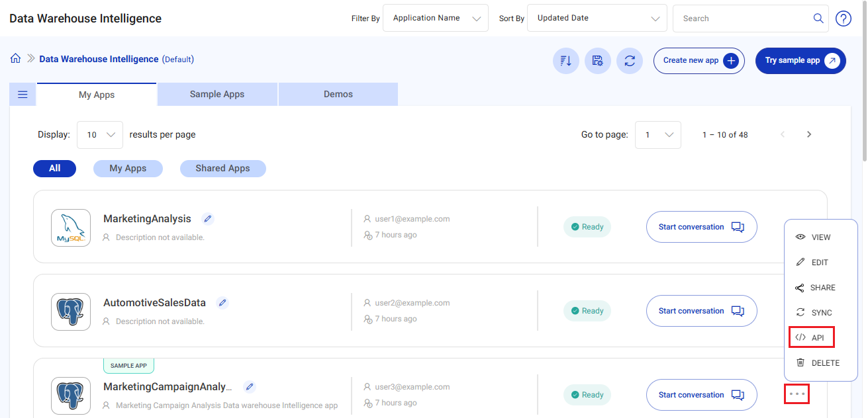This screenshot has height=418, width=868.
Task: Filter by My Apps pill
Action: (128, 169)
